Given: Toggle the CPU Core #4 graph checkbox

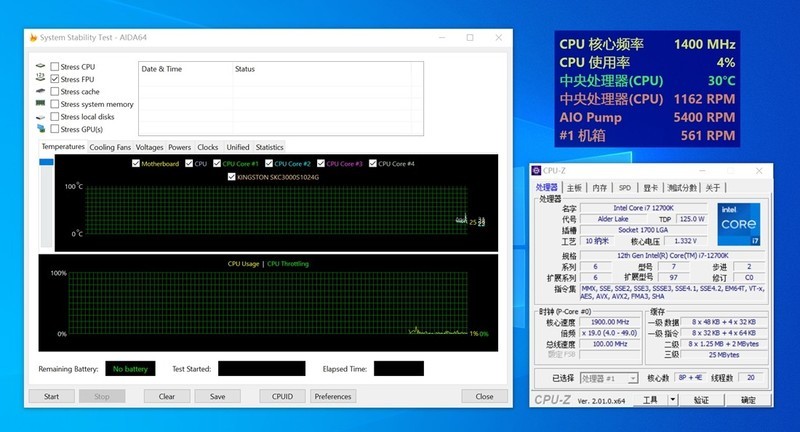Looking at the screenshot, I should click(372, 163).
